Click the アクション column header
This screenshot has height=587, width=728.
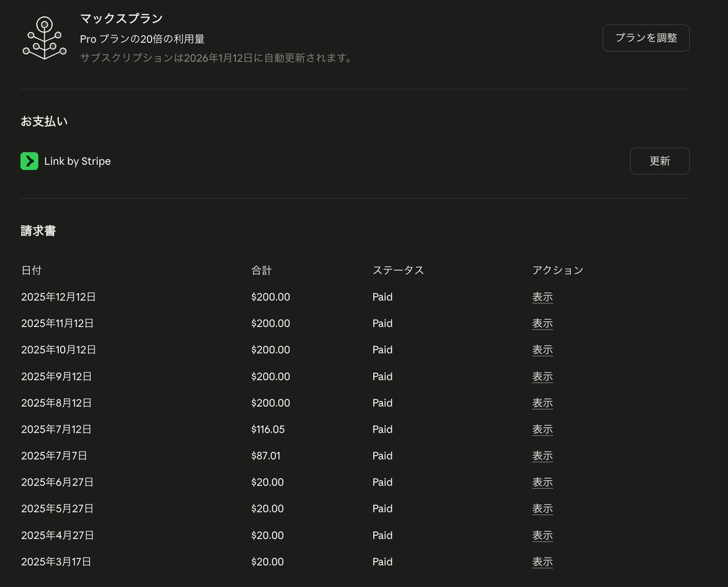[558, 270]
